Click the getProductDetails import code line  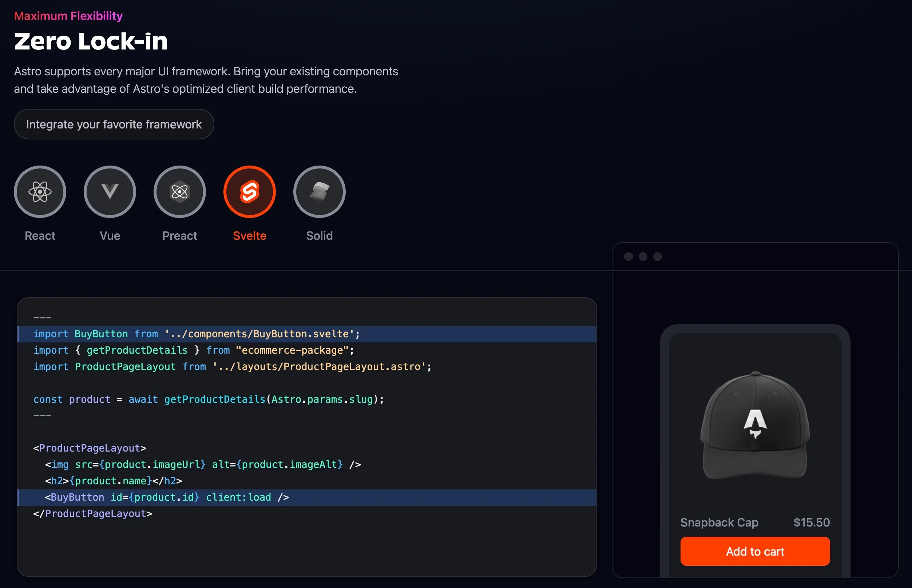coord(194,350)
